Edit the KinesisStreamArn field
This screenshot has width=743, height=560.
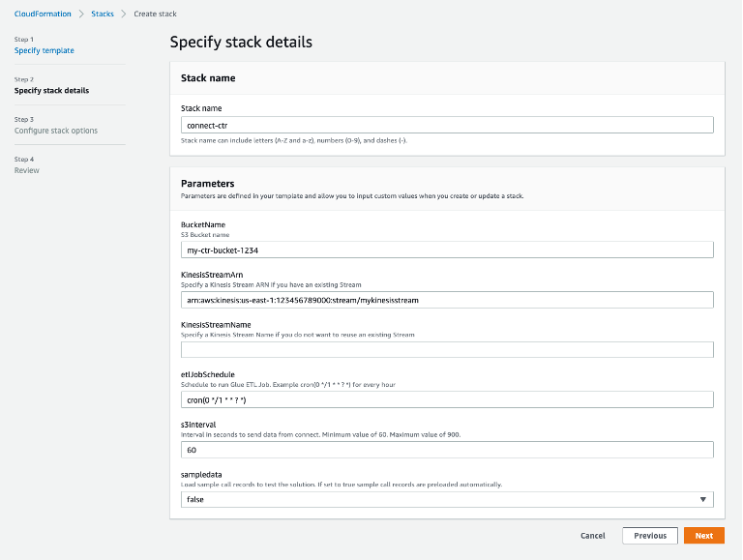pyautogui.click(x=447, y=300)
